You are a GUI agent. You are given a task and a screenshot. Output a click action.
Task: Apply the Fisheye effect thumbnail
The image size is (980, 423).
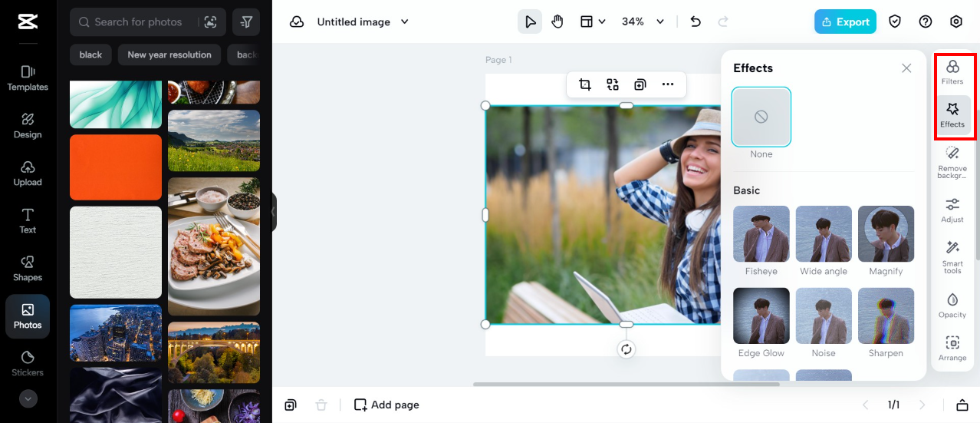(x=761, y=234)
